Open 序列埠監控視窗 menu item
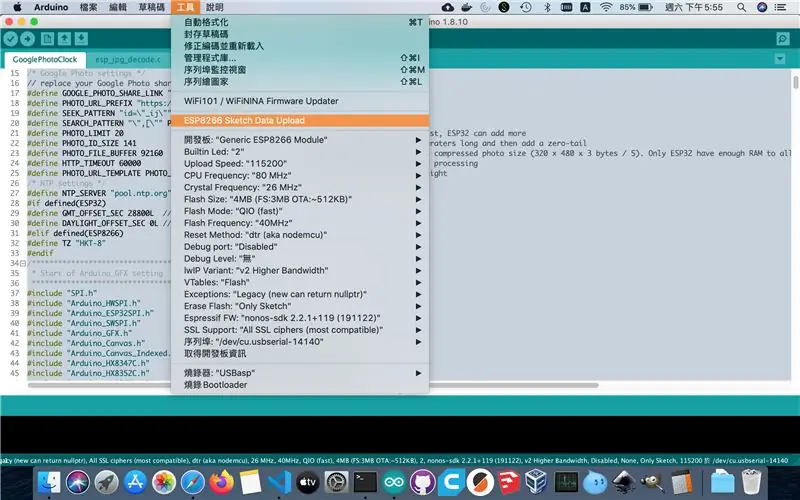The image size is (800, 500). tap(300, 70)
